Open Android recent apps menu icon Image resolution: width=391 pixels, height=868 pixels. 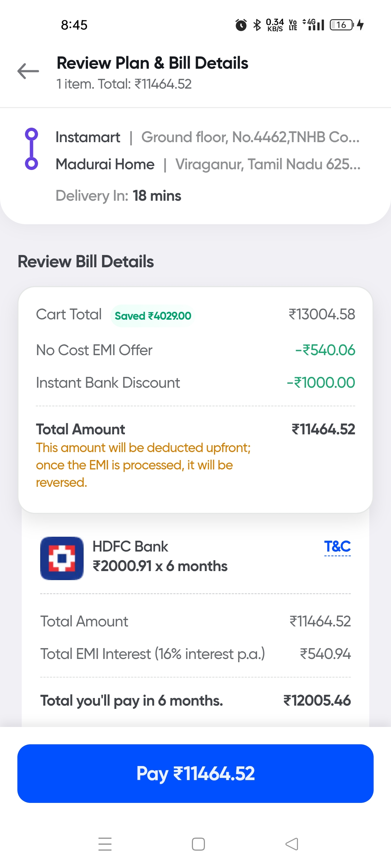(105, 844)
